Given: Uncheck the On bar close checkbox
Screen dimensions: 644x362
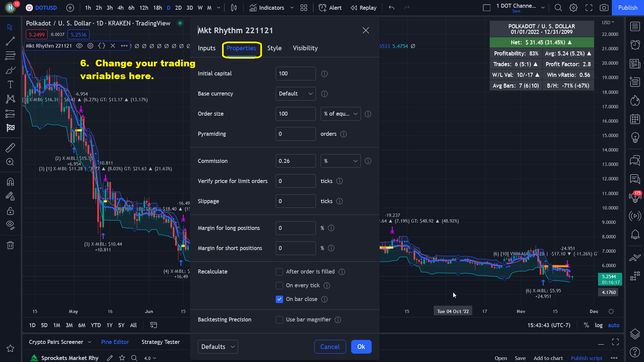Looking at the screenshot, I should coord(279,299).
